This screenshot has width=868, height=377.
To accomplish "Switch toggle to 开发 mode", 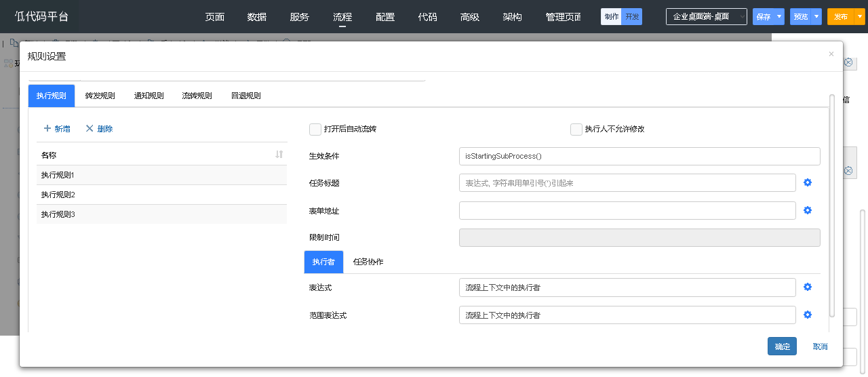I will click(632, 16).
